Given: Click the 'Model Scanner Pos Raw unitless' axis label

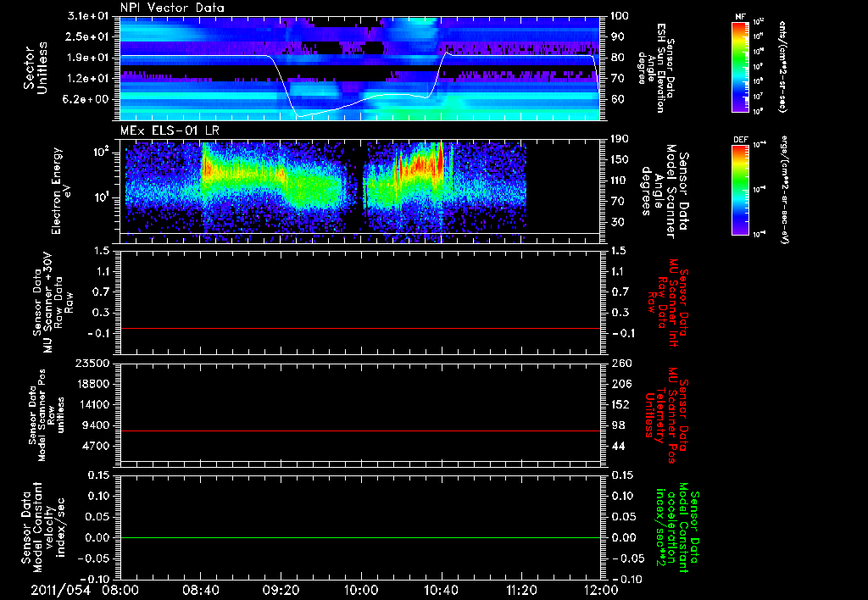Looking at the screenshot, I should (47, 415).
